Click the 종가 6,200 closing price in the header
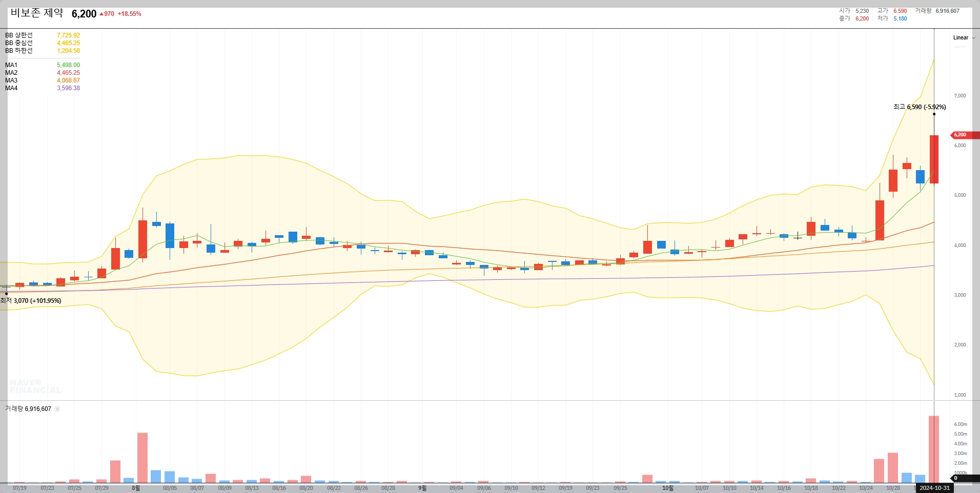Image resolution: width=980 pixels, height=493 pixels. pos(854,18)
